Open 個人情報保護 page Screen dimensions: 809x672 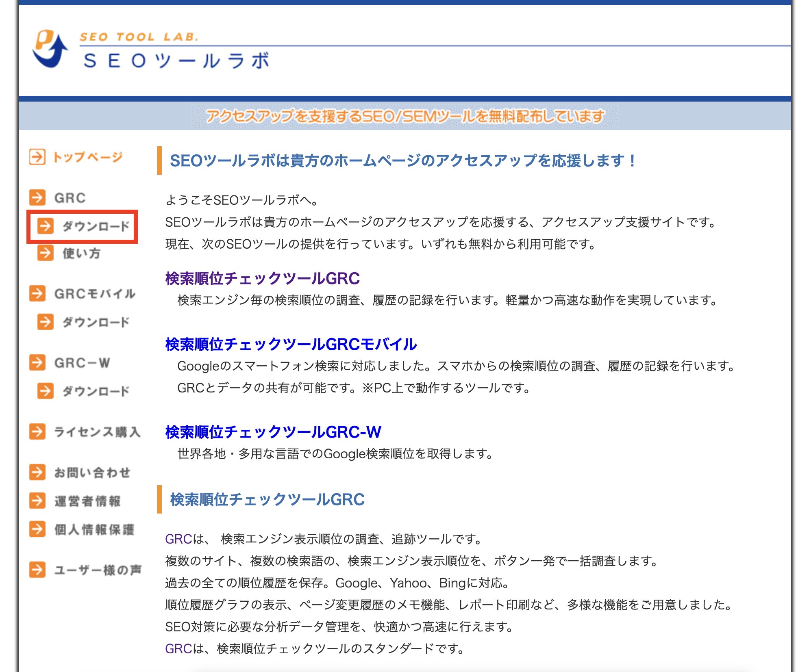pyautogui.click(x=94, y=529)
